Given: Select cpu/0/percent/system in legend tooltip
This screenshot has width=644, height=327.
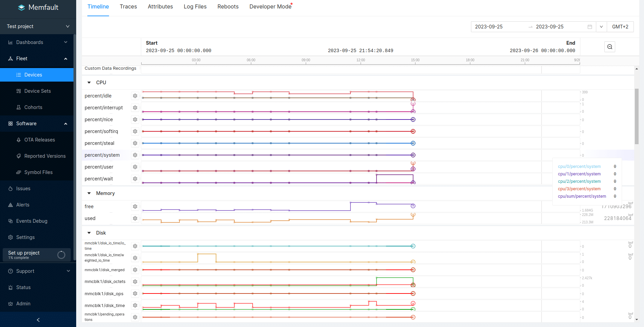Looking at the screenshot, I should point(579,167).
